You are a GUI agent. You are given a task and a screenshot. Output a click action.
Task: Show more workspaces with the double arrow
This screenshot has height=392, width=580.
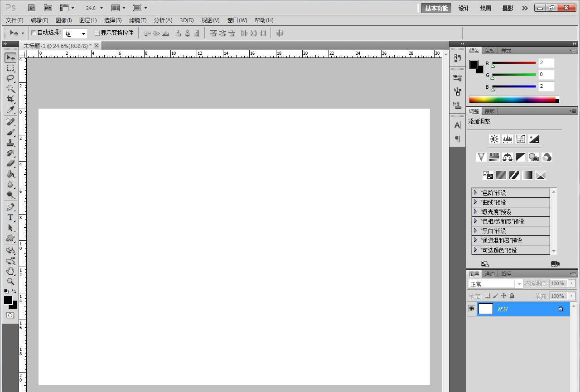tap(525, 8)
